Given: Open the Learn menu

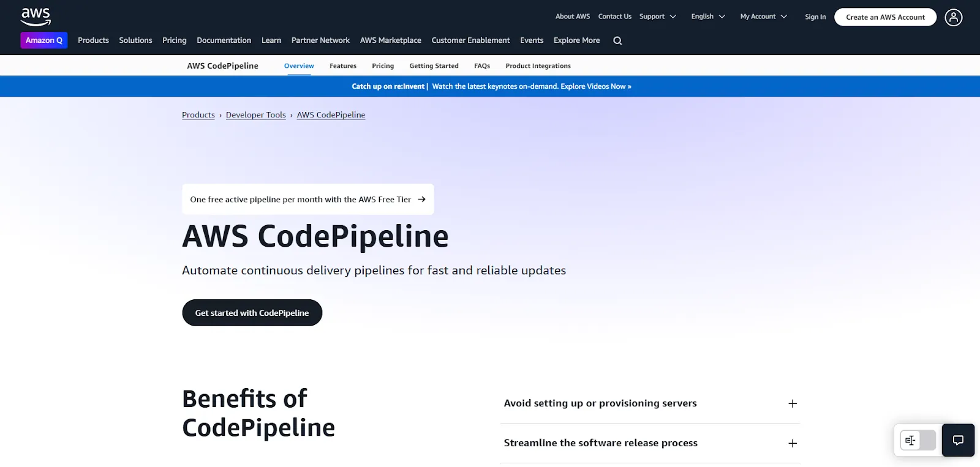Looking at the screenshot, I should click(271, 40).
